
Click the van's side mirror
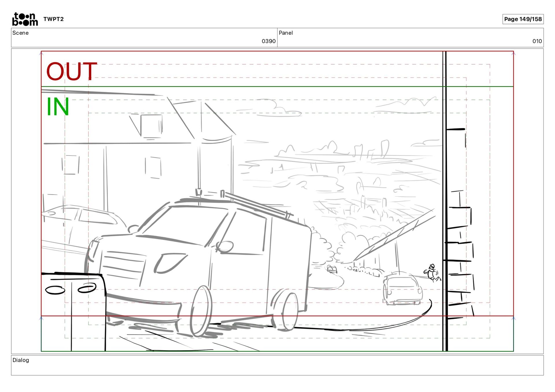tap(225, 247)
